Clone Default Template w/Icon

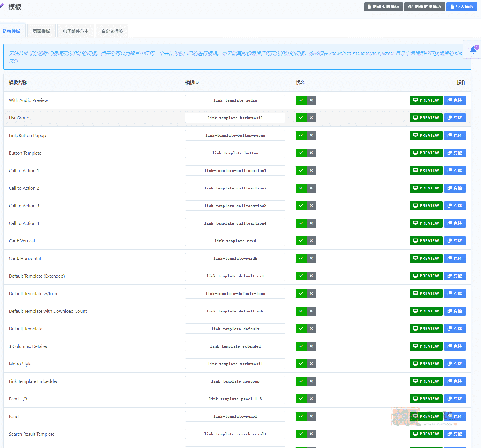(x=455, y=293)
